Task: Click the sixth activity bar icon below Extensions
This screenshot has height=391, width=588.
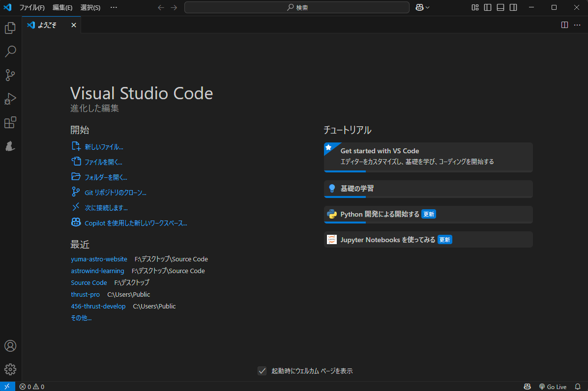Action: pos(10,146)
